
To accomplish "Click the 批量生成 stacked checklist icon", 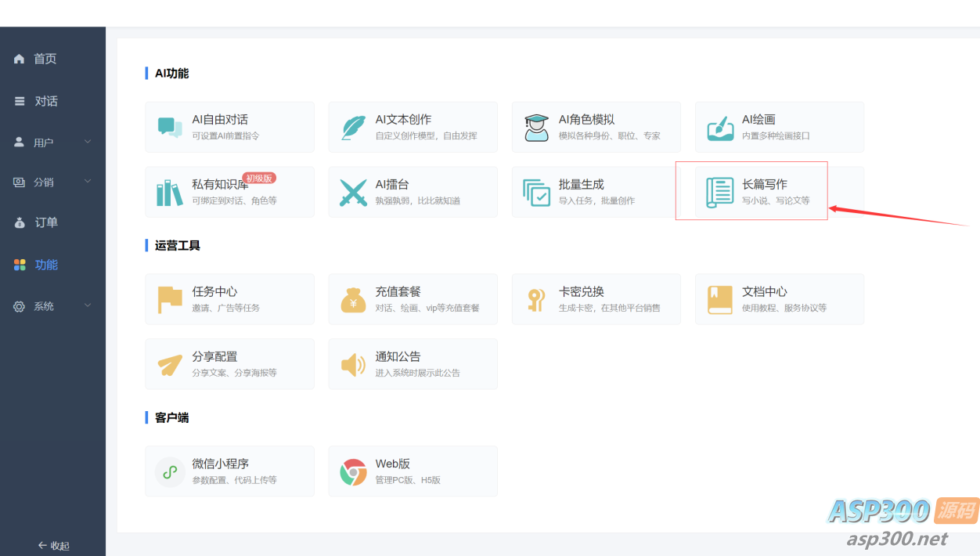I will click(536, 193).
